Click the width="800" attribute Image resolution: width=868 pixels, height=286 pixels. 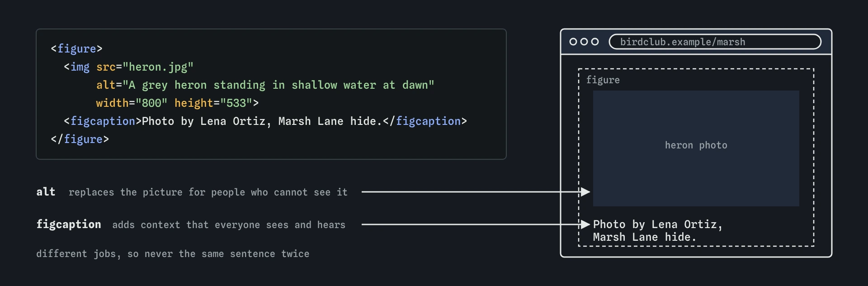[132, 103]
